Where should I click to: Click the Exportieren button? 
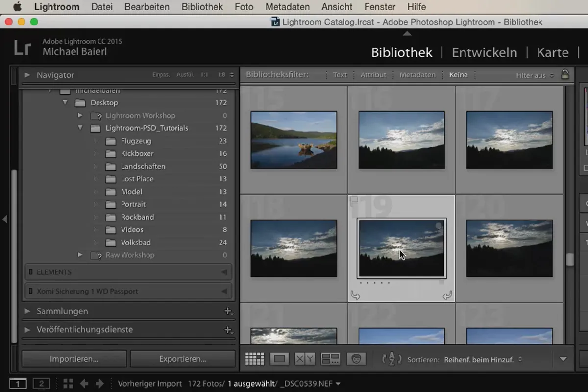coord(182,359)
